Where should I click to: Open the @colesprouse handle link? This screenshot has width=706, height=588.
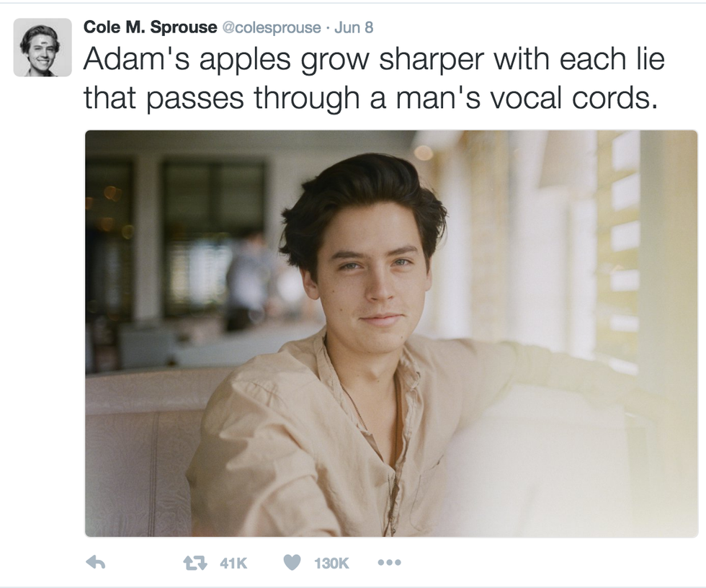point(272,27)
